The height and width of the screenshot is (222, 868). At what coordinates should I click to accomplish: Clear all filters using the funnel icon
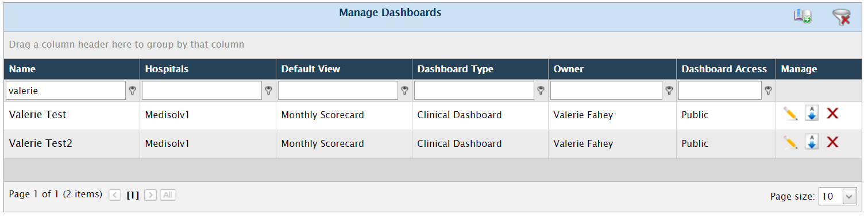pos(841,17)
